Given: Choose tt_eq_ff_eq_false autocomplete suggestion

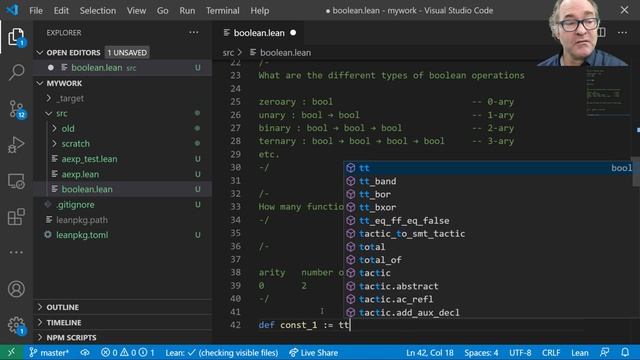Looking at the screenshot, I should click(488, 220).
